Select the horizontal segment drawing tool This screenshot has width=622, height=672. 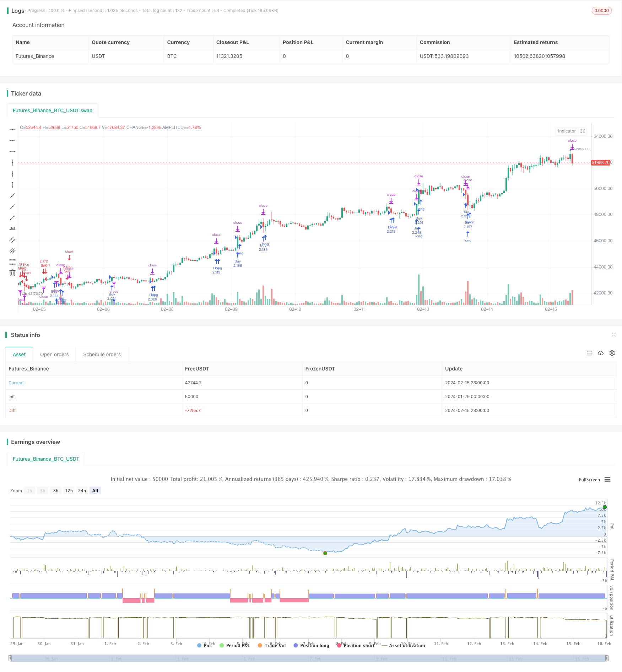(x=12, y=152)
